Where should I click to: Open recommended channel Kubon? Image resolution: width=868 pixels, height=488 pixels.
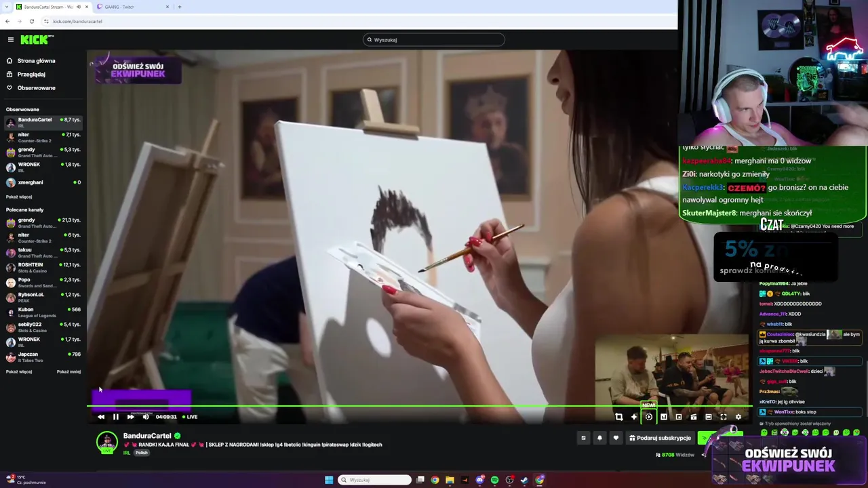click(43, 312)
